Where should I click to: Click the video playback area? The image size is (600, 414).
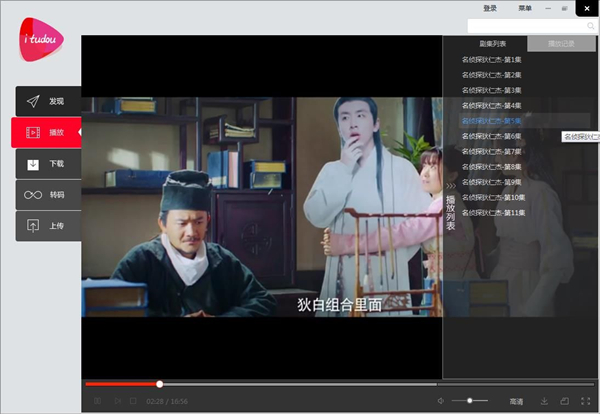(x=262, y=207)
